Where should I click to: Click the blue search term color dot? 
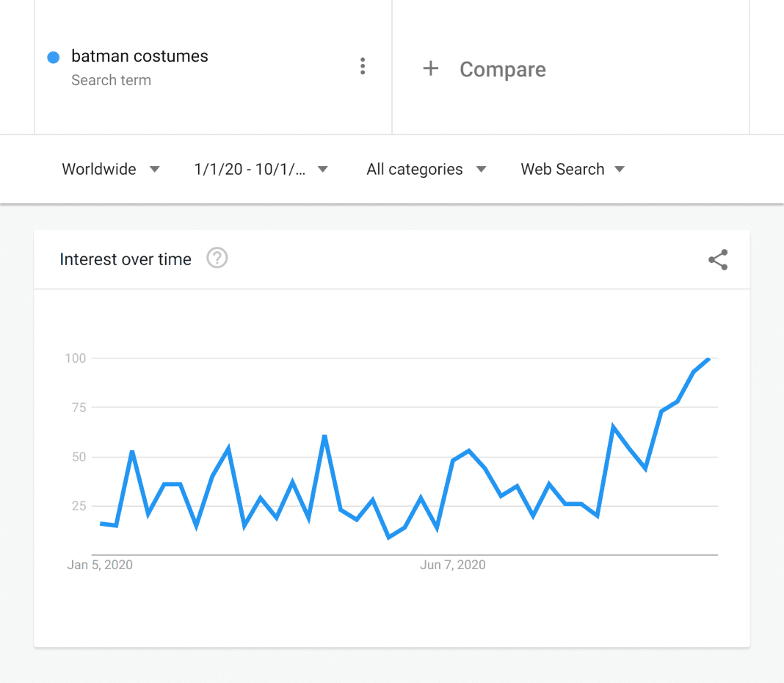click(x=52, y=57)
